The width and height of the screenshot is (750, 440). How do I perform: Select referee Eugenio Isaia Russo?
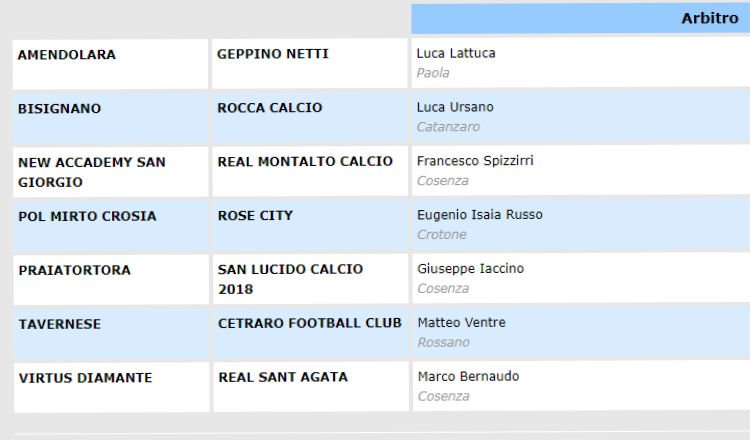pyautogui.click(x=480, y=215)
